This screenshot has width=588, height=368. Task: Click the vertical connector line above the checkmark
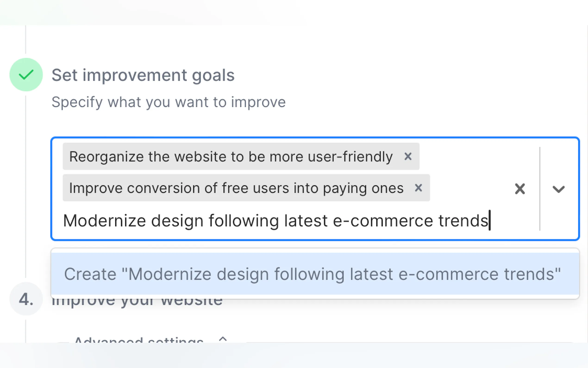25,39
